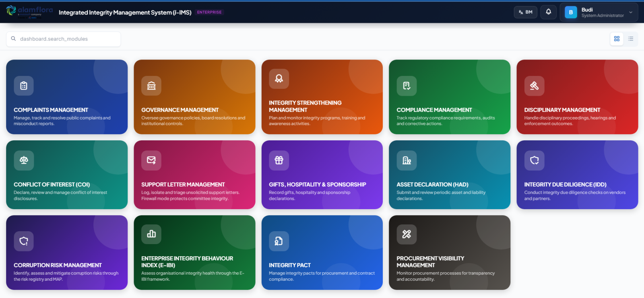Screen dimensions: 644x298
Task: Open Support Letter Management title
Action: coord(183,185)
